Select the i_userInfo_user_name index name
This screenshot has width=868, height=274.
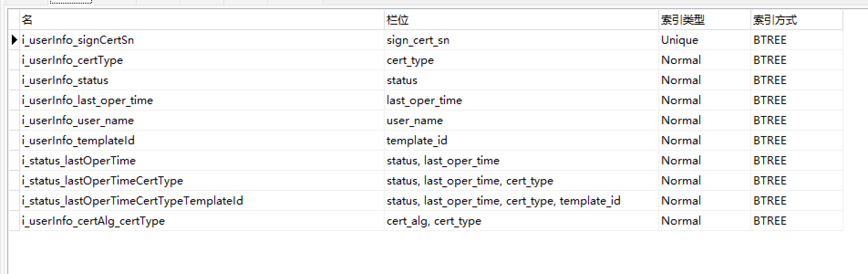[x=78, y=121]
